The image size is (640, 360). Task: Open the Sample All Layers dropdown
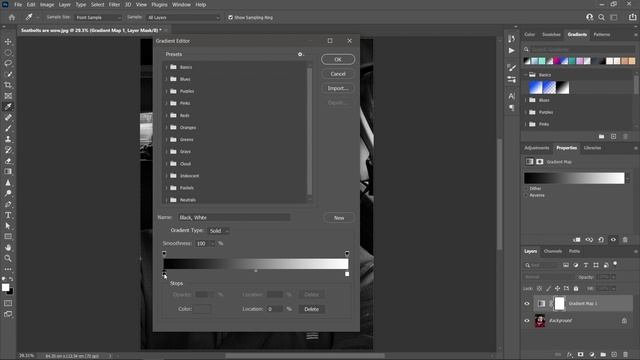pos(182,18)
